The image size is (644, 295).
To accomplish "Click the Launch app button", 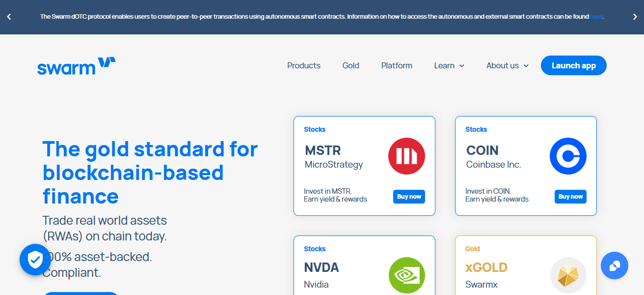I will point(574,65).
